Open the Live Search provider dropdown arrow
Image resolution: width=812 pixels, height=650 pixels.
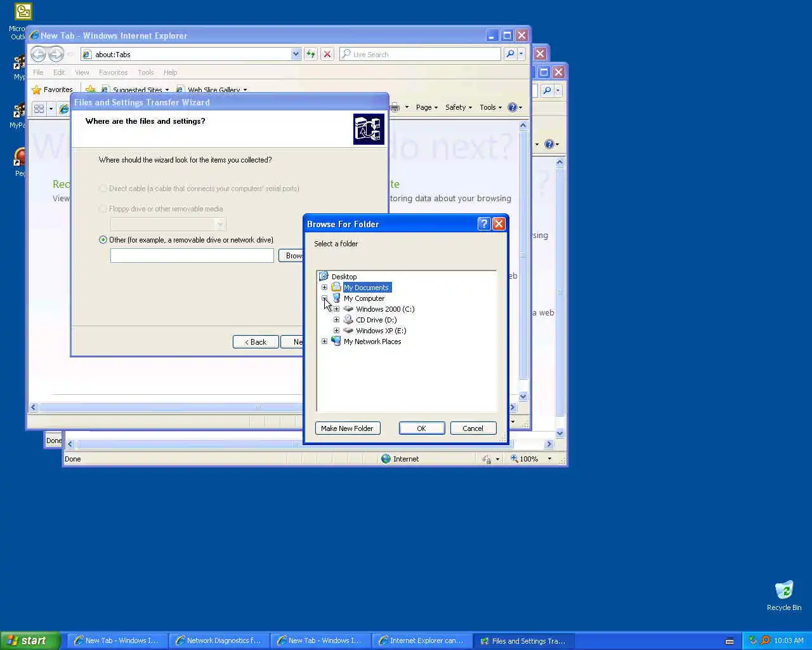coord(521,54)
